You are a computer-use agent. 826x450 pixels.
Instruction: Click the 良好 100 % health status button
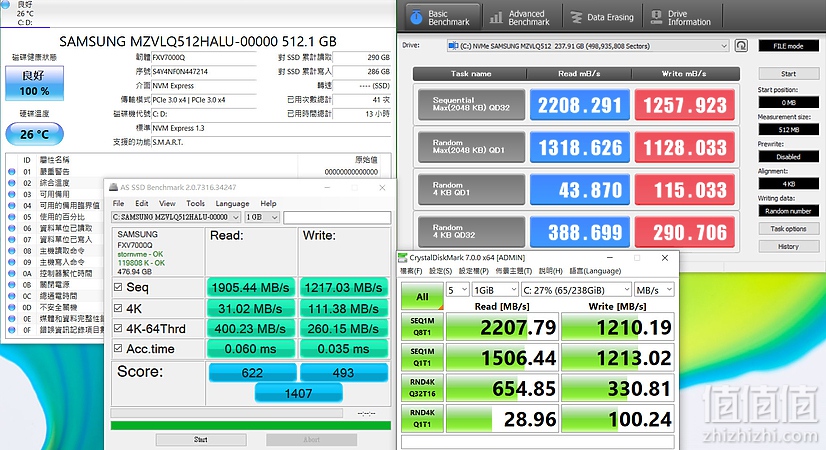(x=35, y=83)
